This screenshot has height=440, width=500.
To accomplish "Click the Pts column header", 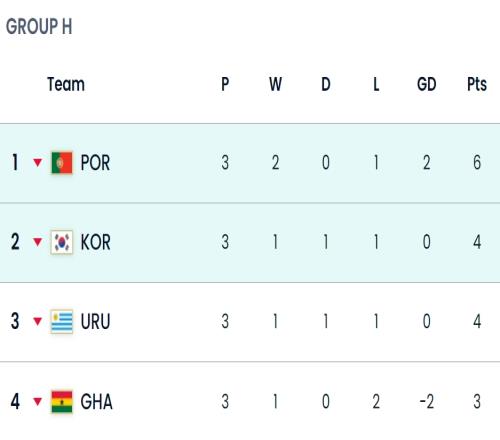I will point(477,84).
